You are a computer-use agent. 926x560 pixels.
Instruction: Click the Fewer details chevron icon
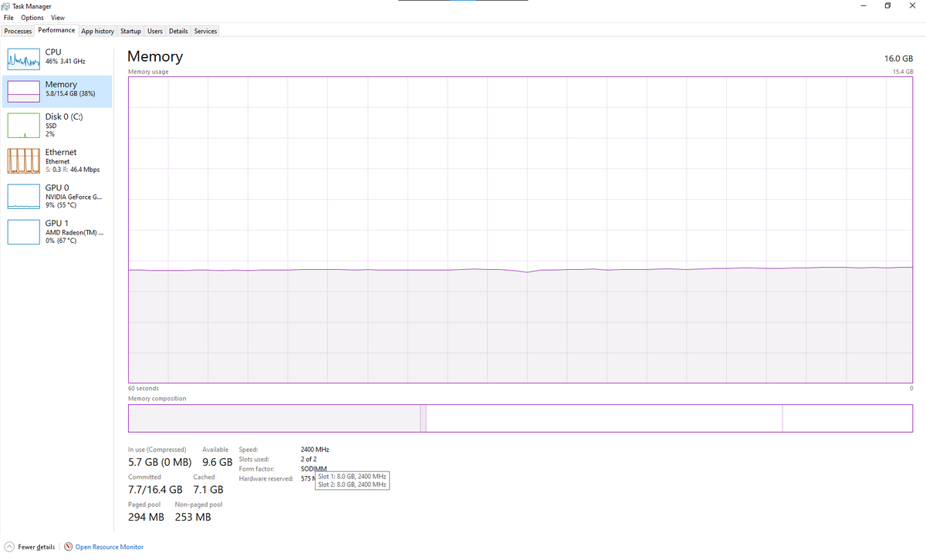[x=9, y=547]
